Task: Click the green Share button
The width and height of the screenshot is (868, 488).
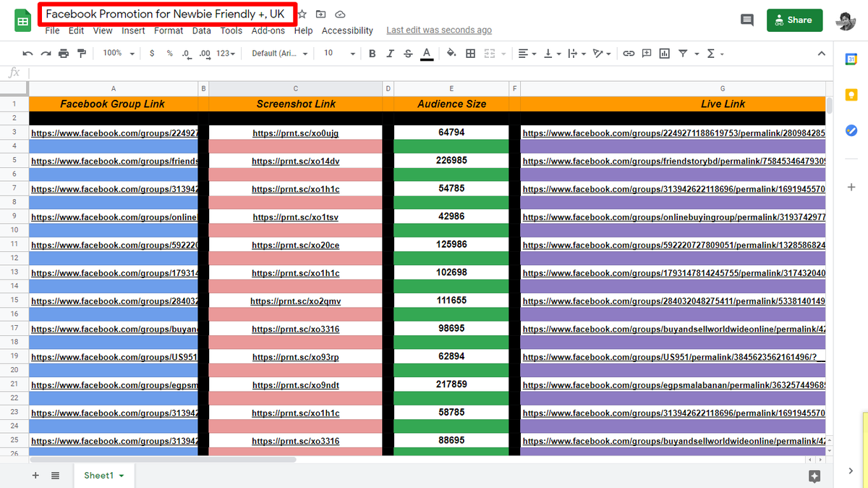Action: 794,20
